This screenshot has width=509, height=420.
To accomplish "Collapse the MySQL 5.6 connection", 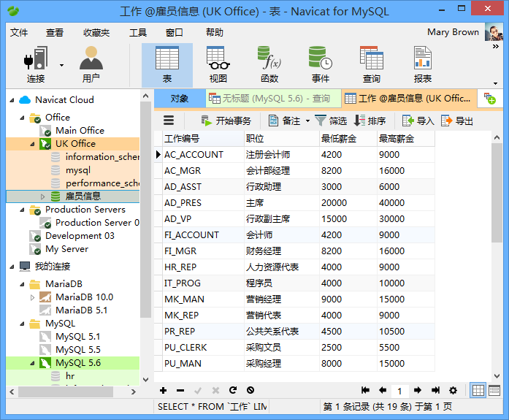I will (x=32, y=363).
